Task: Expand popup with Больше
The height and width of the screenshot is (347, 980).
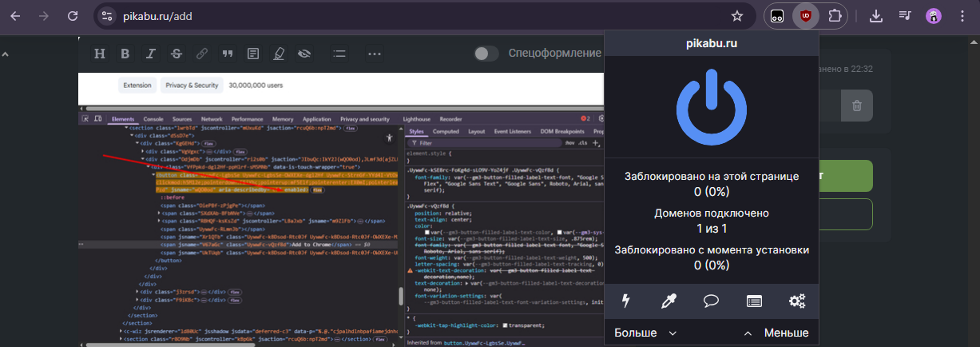Action: pos(645,333)
